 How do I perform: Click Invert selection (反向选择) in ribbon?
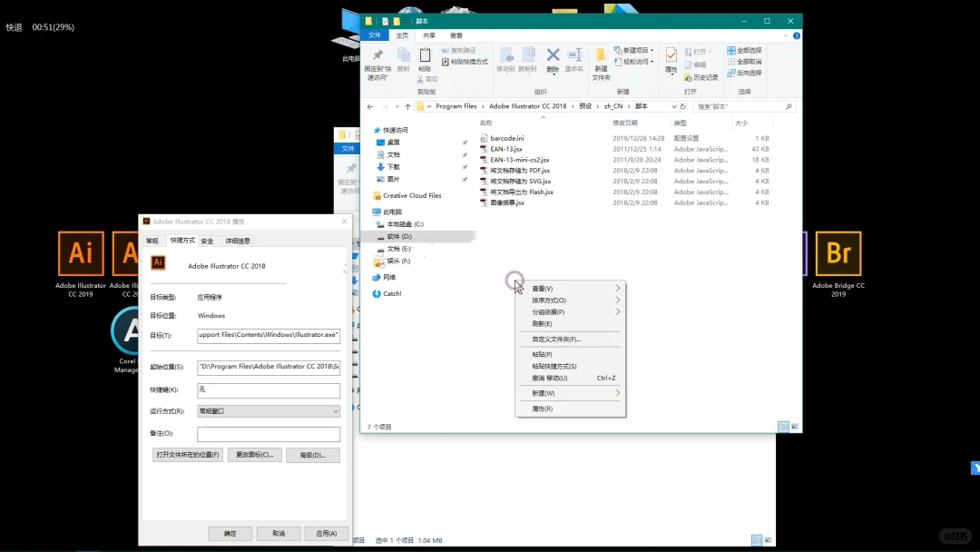tap(744, 73)
